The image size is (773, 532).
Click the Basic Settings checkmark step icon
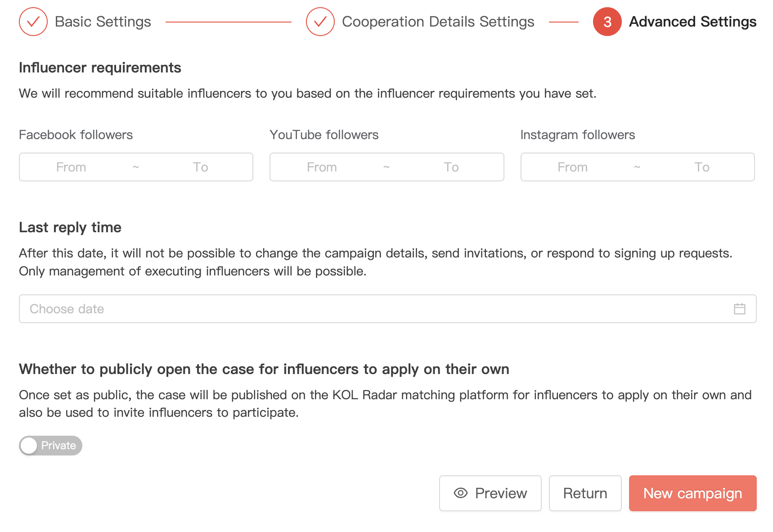coord(33,22)
